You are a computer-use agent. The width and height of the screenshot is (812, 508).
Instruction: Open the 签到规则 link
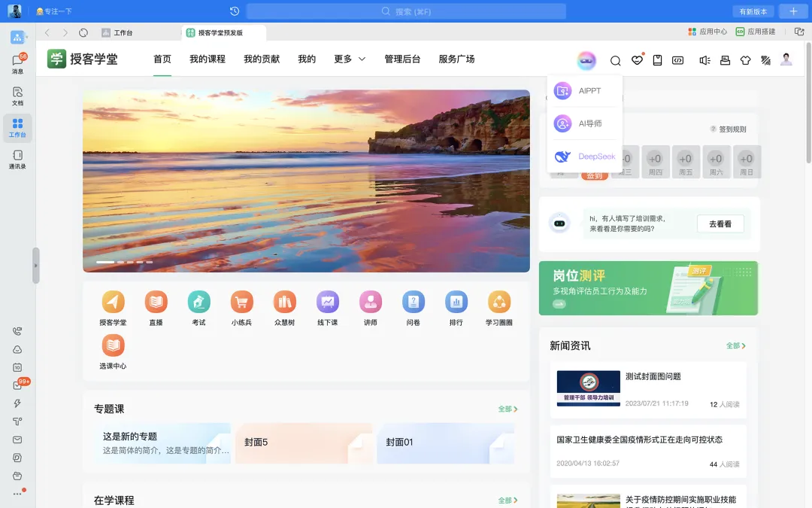(729, 129)
